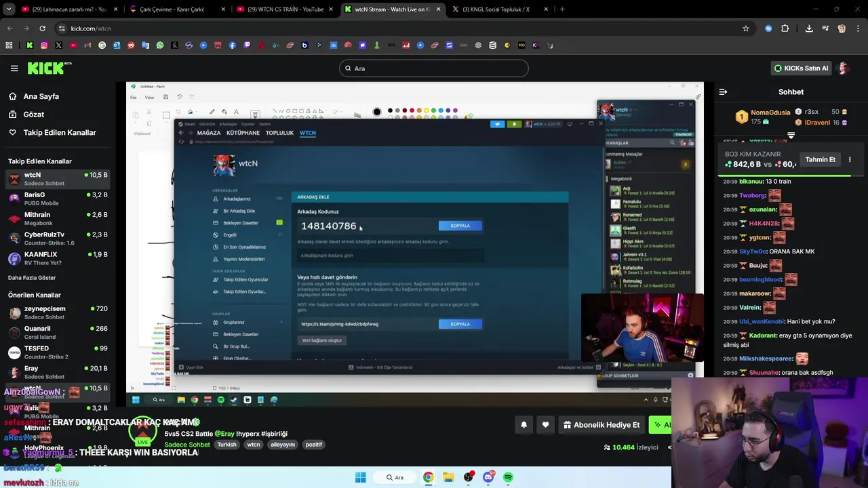Viewport: 868px width, 488px height.
Task: Click the Ara search field on Kick
Action: pos(433,68)
